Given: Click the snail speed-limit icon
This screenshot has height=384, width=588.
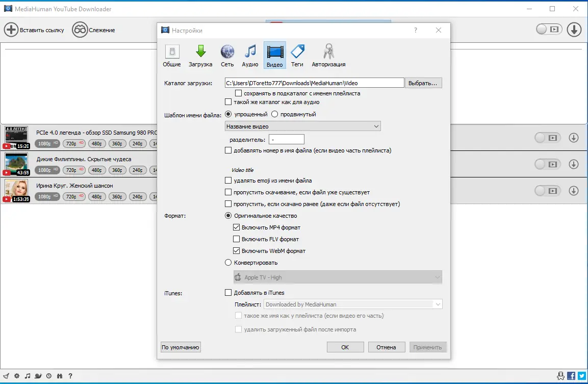Looking at the screenshot, I should 38,376.
